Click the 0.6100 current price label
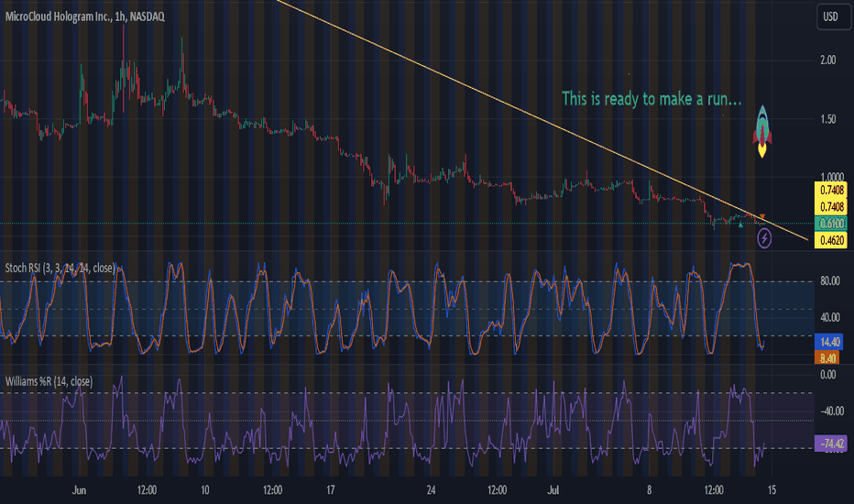This screenshot has height=504, width=854. [x=831, y=224]
